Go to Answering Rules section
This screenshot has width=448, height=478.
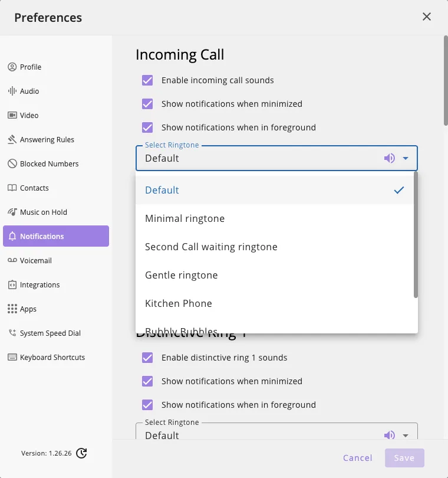(x=56, y=139)
